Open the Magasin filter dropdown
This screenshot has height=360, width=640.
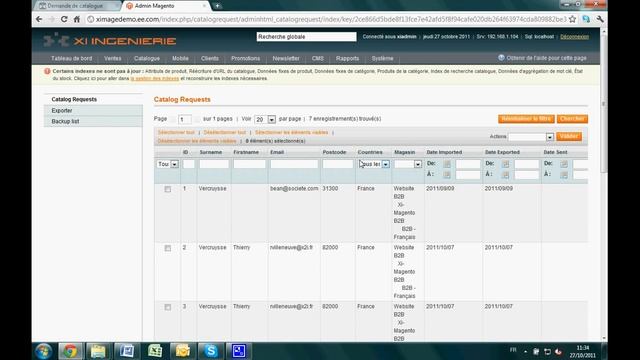(x=408, y=164)
